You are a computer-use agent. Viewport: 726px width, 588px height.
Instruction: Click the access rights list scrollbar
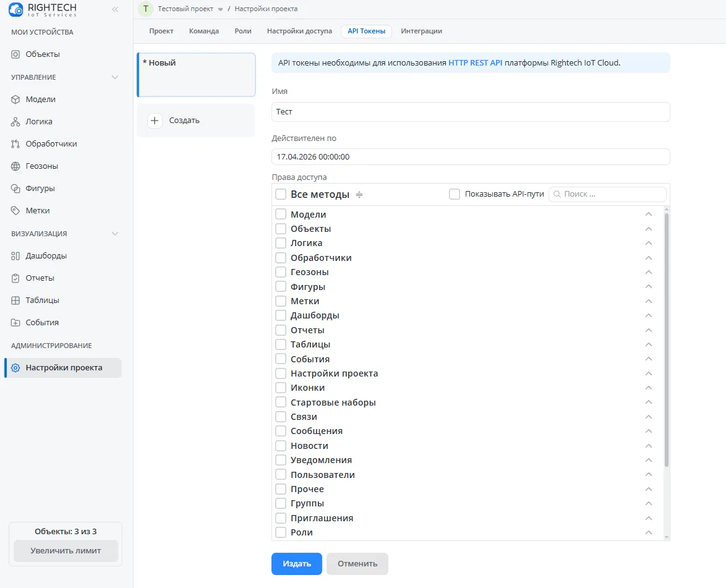(667, 340)
